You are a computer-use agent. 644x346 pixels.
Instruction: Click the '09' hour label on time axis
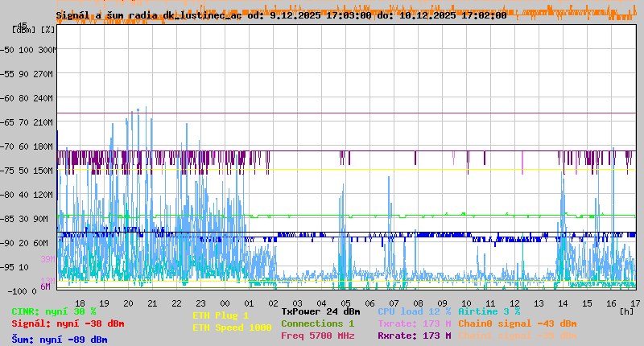tap(442, 303)
